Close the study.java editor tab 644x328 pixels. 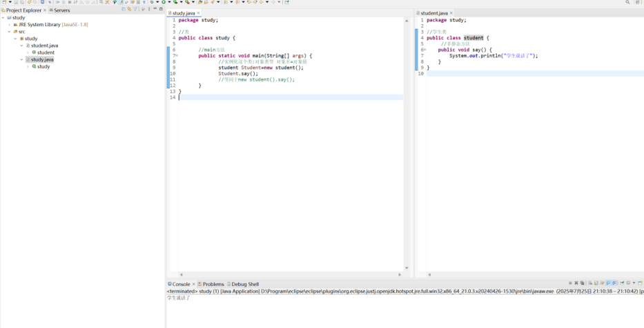point(198,13)
